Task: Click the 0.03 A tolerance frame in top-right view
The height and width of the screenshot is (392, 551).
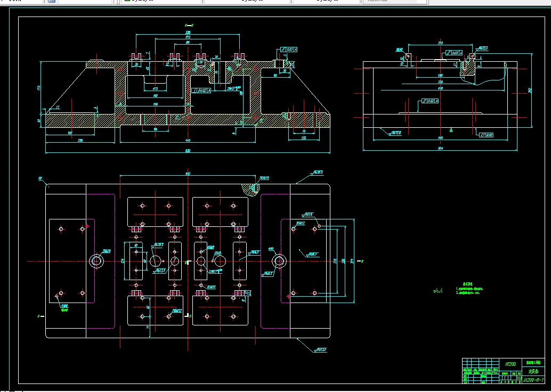Action: tap(453, 53)
